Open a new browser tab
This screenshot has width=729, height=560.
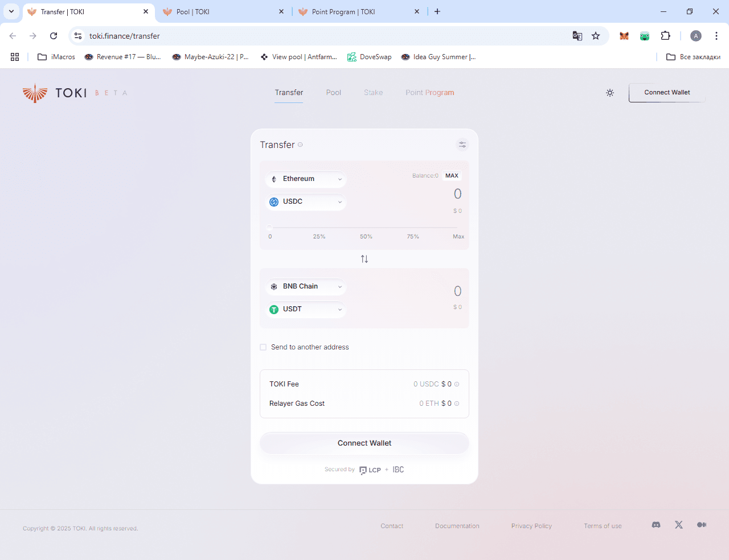(x=437, y=11)
